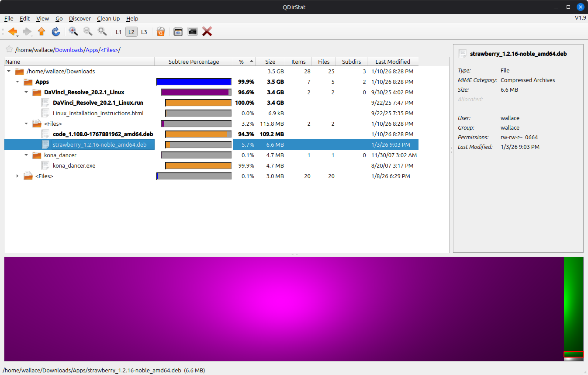The width and height of the screenshot is (588, 375).
Task: Open file manager here via toolbar icon
Action: (178, 31)
